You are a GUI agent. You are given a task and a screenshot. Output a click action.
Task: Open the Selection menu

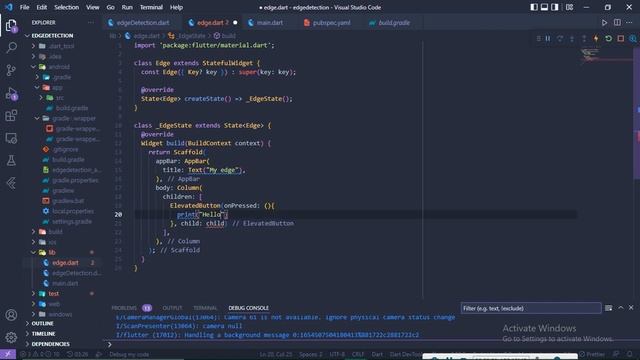67,7
